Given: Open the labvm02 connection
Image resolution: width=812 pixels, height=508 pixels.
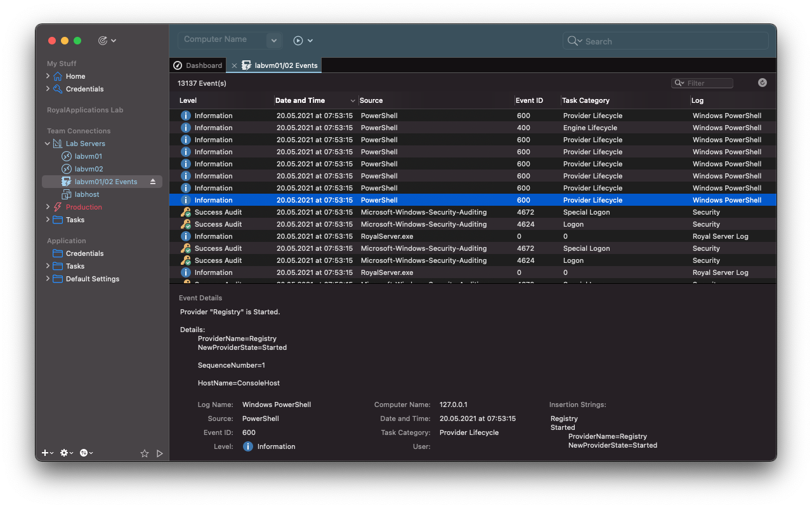Looking at the screenshot, I should click(87, 168).
